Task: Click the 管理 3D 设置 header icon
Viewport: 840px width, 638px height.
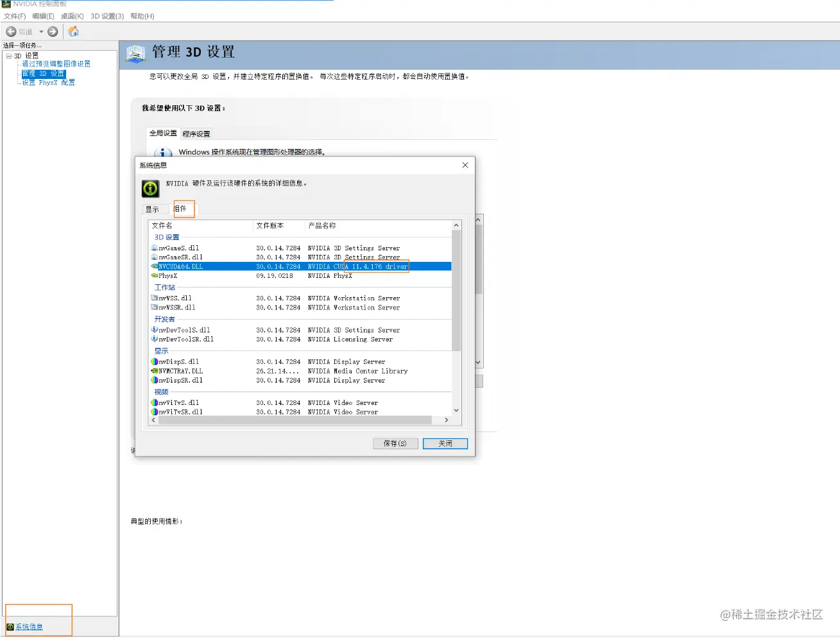Action: click(135, 53)
